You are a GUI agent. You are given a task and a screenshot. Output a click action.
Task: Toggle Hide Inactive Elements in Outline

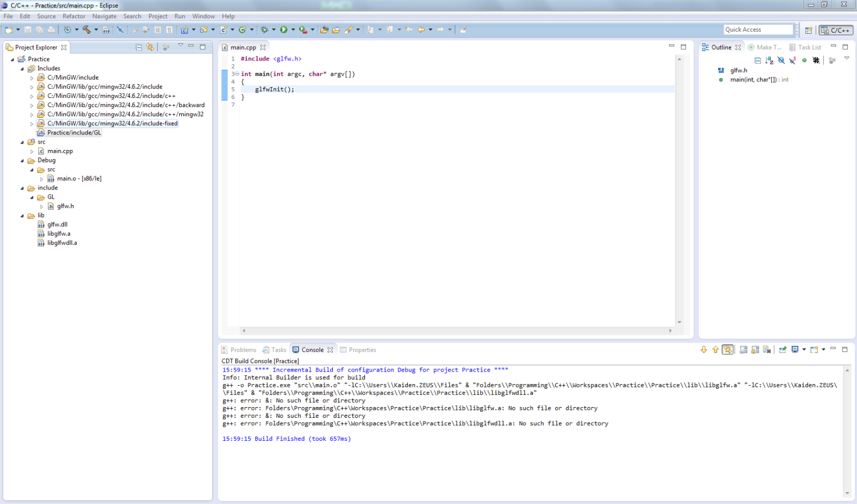[x=816, y=61]
